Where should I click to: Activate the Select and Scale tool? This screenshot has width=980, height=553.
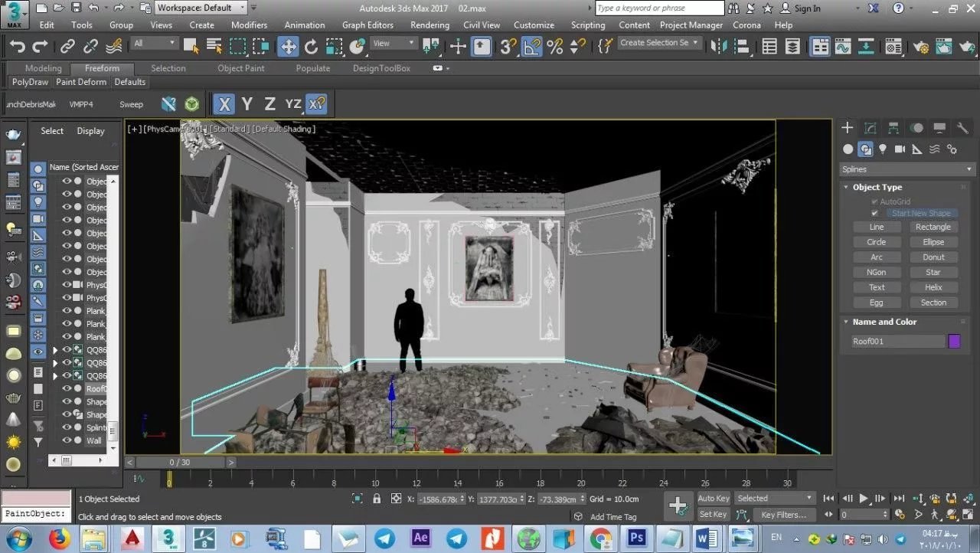click(x=334, y=47)
